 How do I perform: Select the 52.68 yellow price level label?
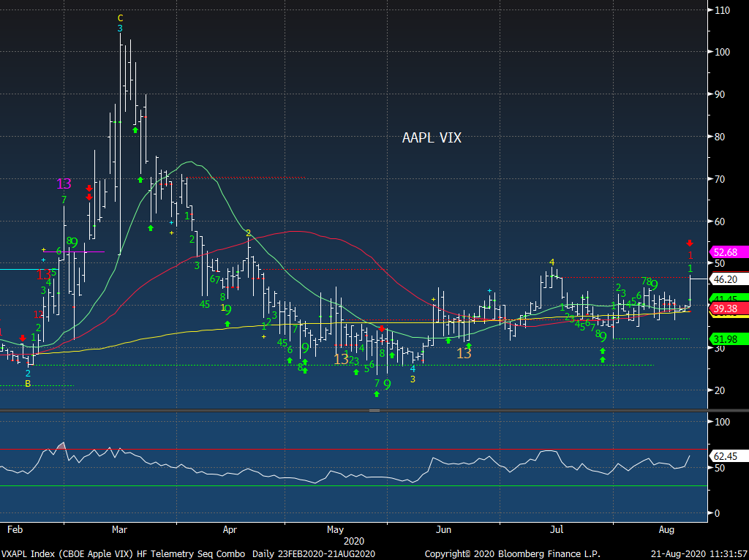(x=726, y=251)
